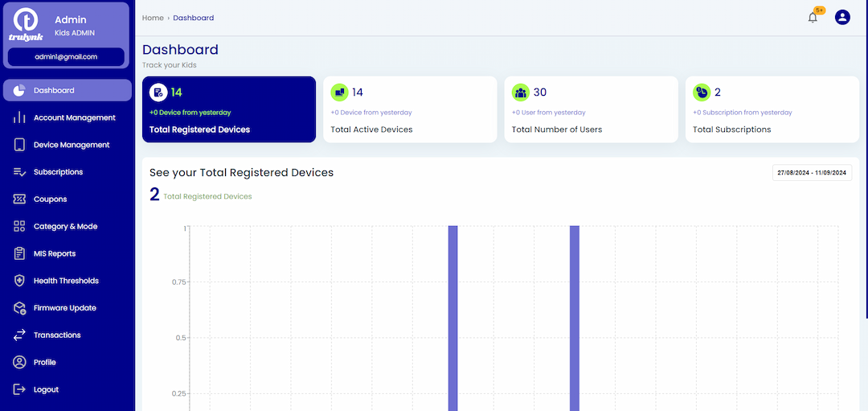This screenshot has width=868, height=411.
Task: Click the Coupons ticket icon
Action: 19,199
